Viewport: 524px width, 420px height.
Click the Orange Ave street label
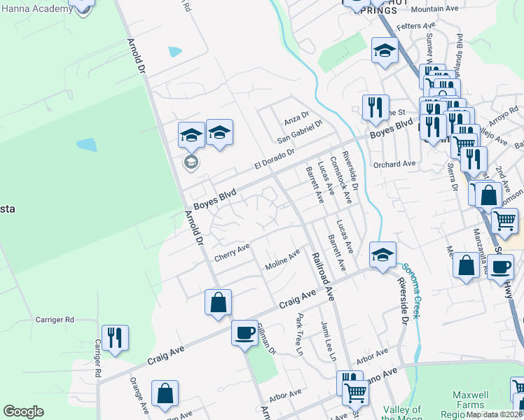(x=139, y=395)
